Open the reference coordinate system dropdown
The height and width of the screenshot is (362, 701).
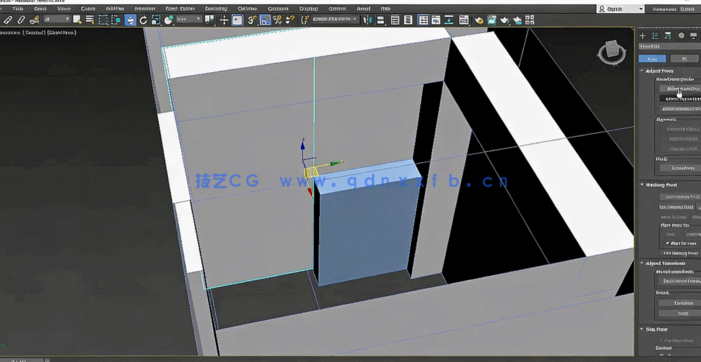[x=189, y=19]
